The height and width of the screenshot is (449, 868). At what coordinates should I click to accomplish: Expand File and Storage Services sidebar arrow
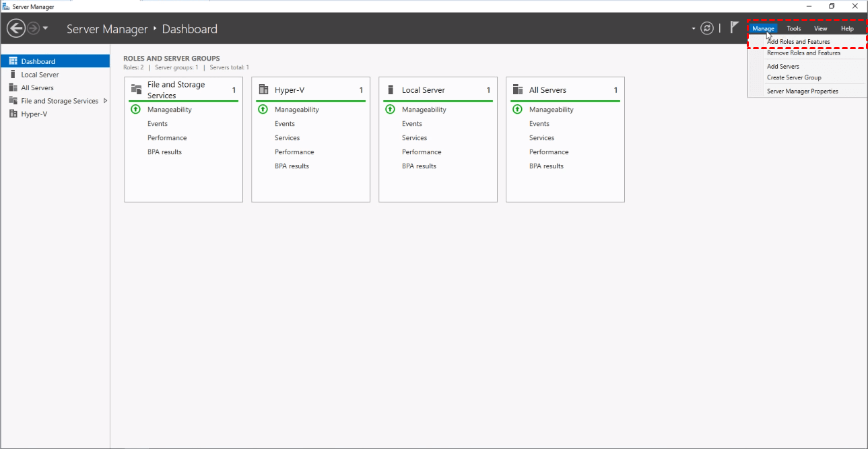[x=105, y=101]
